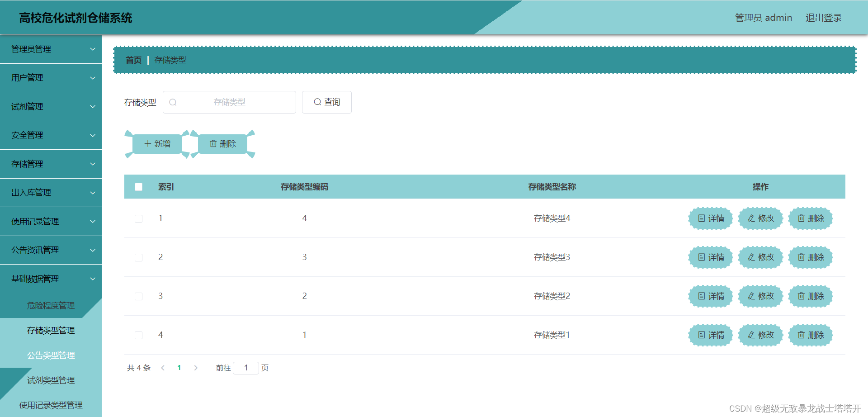Click the 存储类型编码 column header
868x417 pixels.
(304, 187)
